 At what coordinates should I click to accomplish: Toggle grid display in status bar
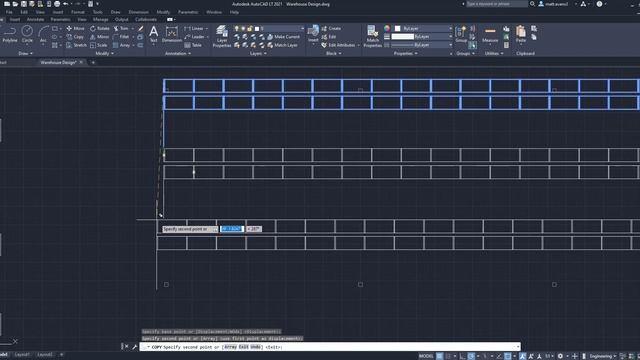(440, 356)
